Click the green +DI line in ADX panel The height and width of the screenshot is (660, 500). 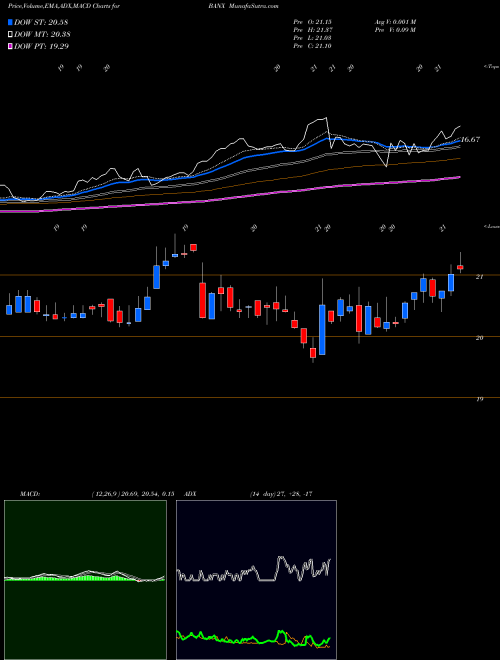point(253,639)
